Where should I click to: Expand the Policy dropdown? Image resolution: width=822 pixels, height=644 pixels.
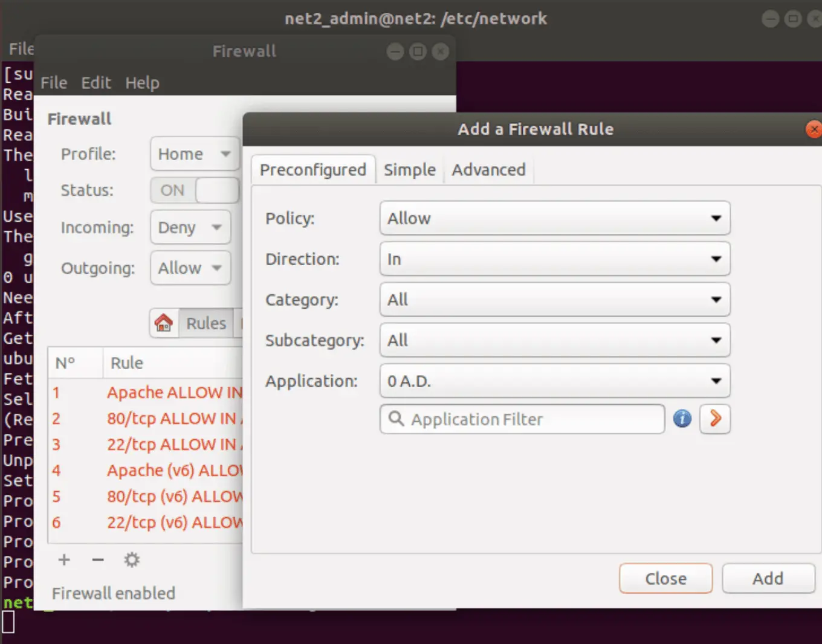click(555, 218)
